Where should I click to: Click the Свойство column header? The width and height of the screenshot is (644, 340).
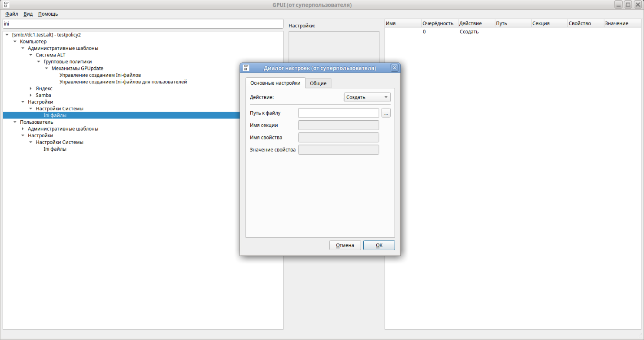point(585,23)
